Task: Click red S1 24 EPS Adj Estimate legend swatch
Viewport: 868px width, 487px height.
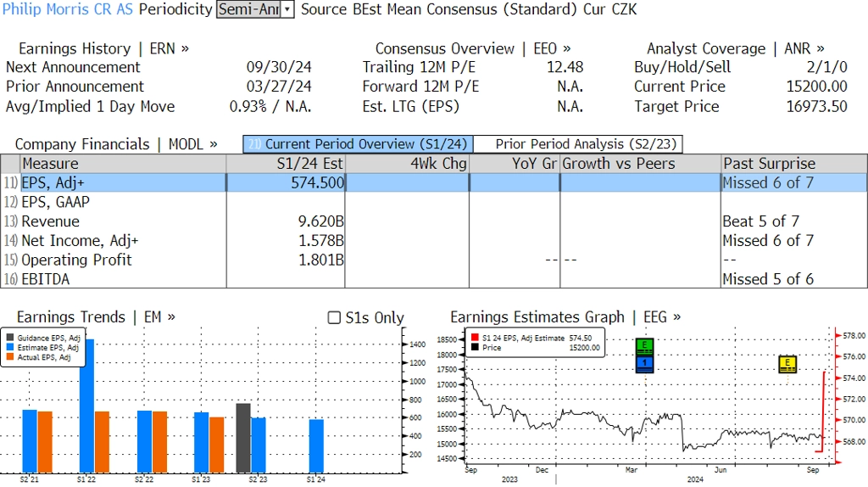Action: (x=475, y=338)
